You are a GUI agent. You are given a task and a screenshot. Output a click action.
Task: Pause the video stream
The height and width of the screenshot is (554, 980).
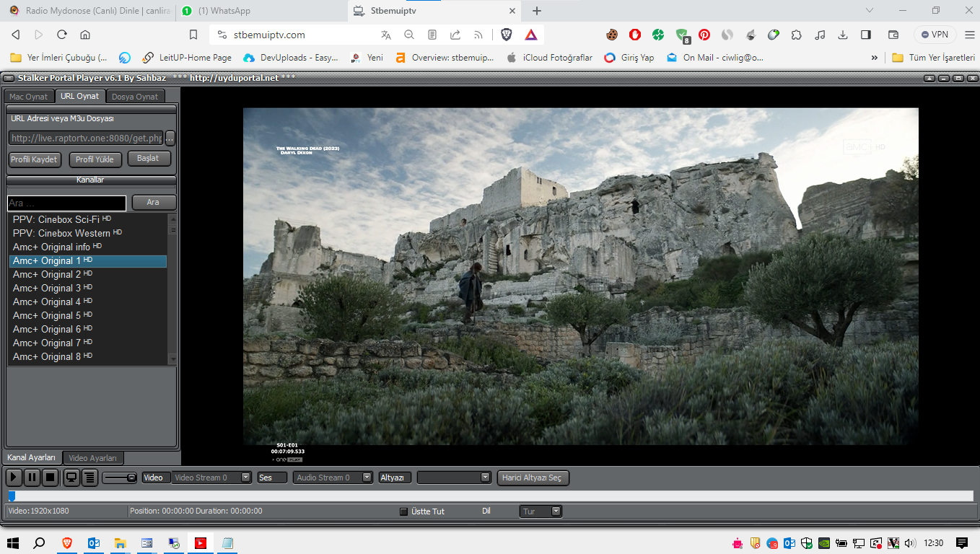(x=32, y=477)
